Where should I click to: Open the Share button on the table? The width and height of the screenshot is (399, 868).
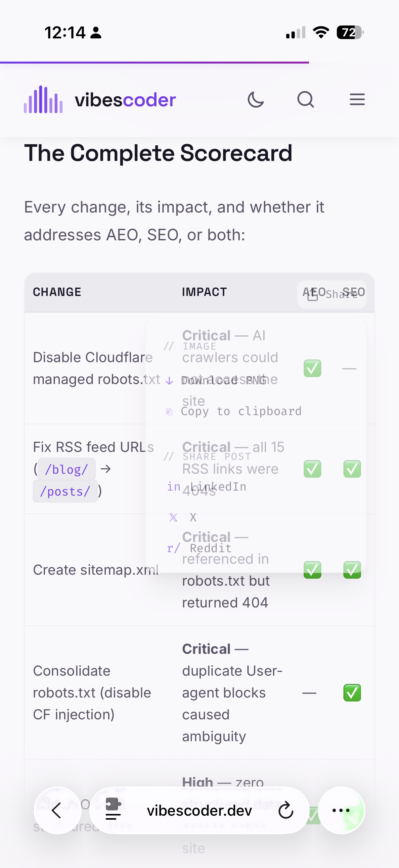(332, 294)
